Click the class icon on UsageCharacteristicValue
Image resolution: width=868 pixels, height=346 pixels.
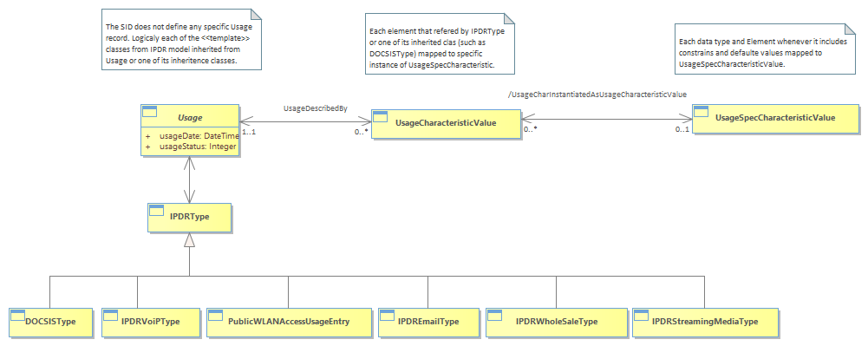pyautogui.click(x=381, y=116)
